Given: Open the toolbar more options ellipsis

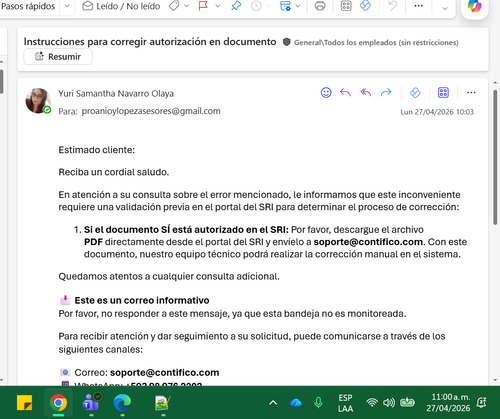Looking at the screenshot, I should click(418, 6).
